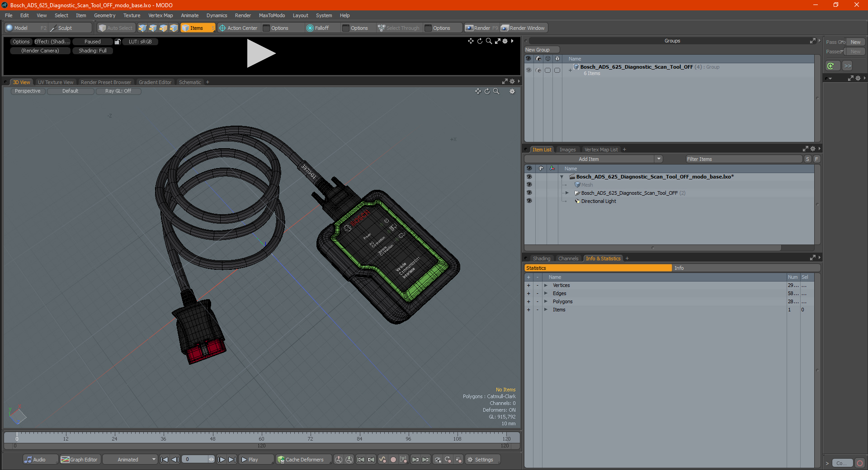Step to previous frame

(x=175, y=460)
